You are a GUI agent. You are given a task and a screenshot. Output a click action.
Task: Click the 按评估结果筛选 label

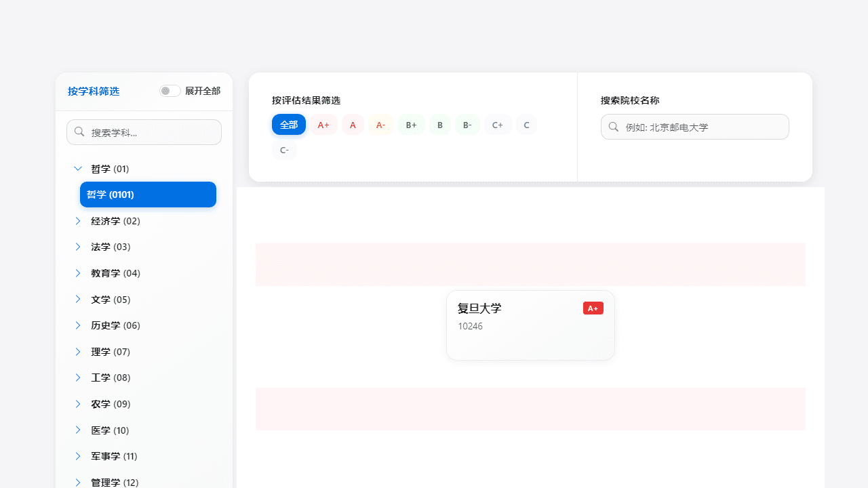306,100
